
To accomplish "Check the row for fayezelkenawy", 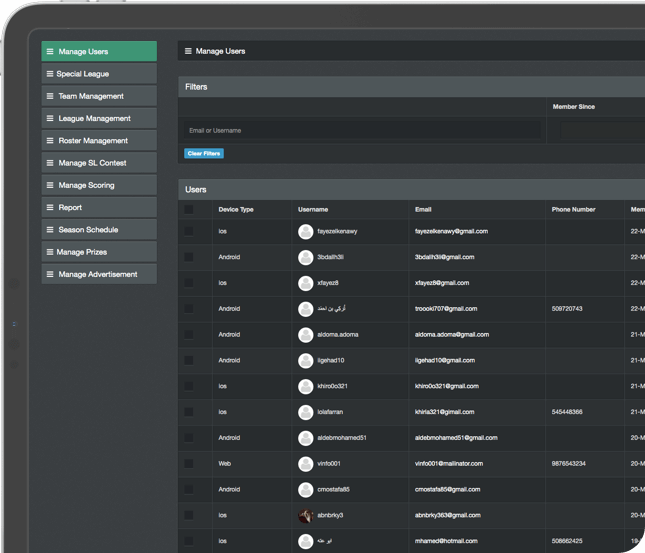I will pyautogui.click(x=189, y=231).
